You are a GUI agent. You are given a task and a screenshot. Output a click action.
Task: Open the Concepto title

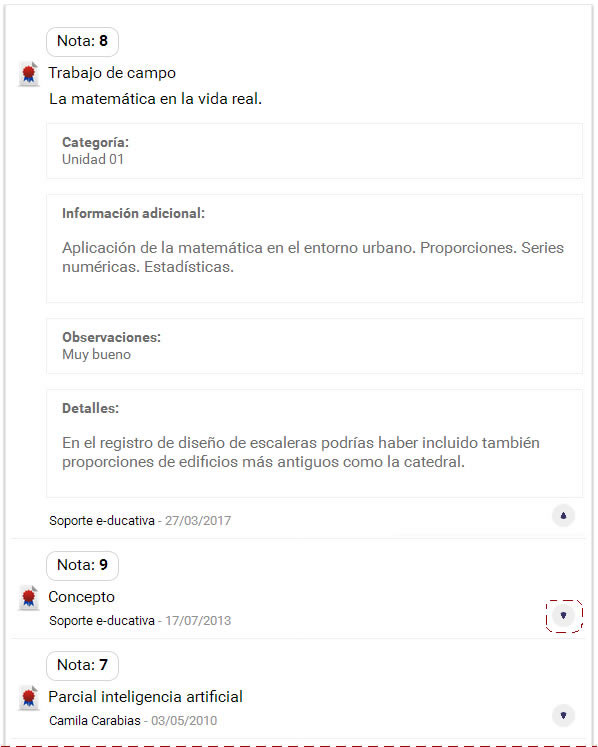click(81, 597)
